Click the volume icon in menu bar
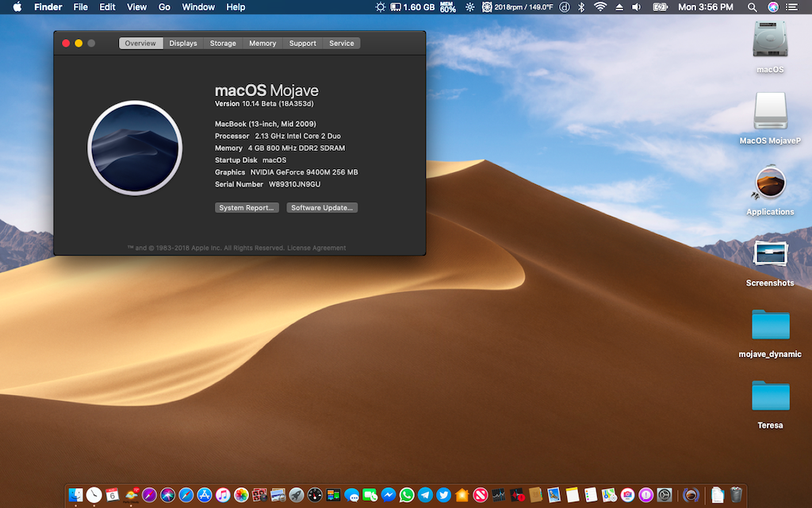812x508 pixels. (x=637, y=6)
